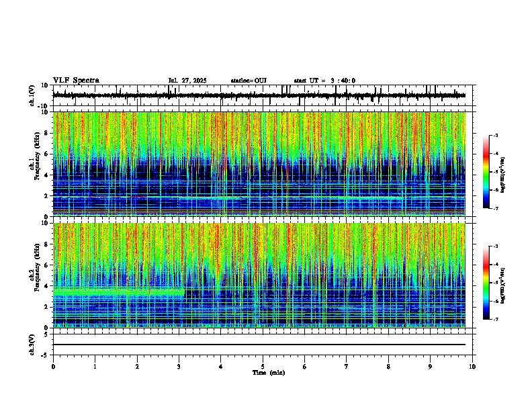
Task: Click time-axis tick label "4"
Action: pyautogui.click(x=221, y=367)
